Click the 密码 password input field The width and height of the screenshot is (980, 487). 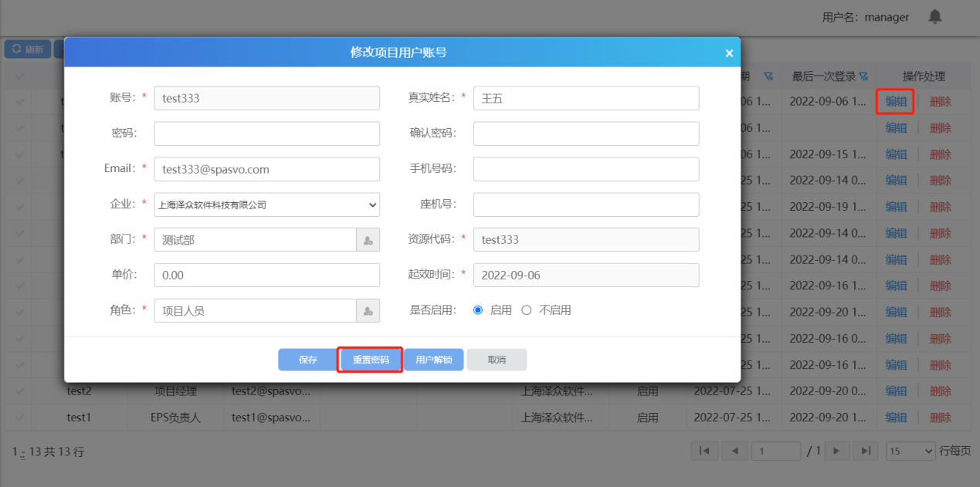[266, 134]
